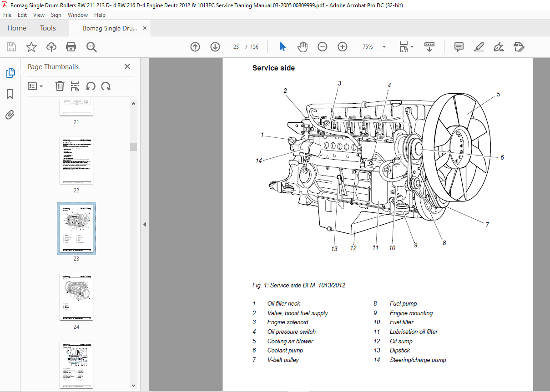Click 'Cooling air blower' legend text

coord(290,341)
